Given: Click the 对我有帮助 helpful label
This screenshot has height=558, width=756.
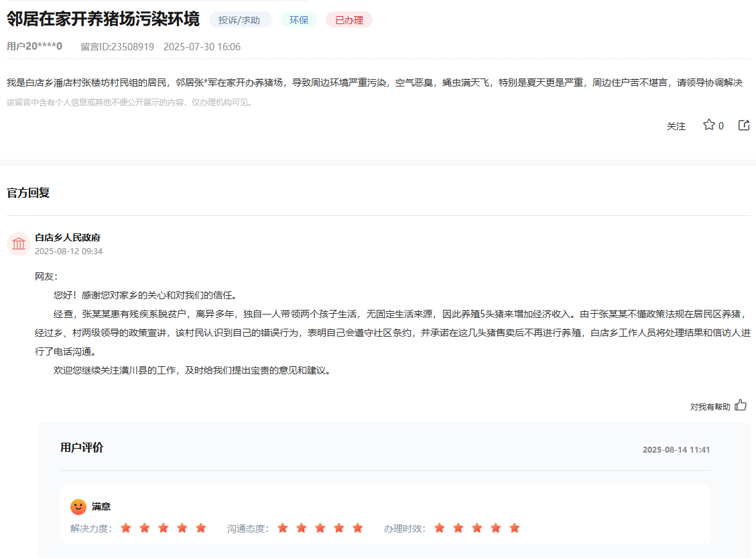Looking at the screenshot, I should coord(710,406).
